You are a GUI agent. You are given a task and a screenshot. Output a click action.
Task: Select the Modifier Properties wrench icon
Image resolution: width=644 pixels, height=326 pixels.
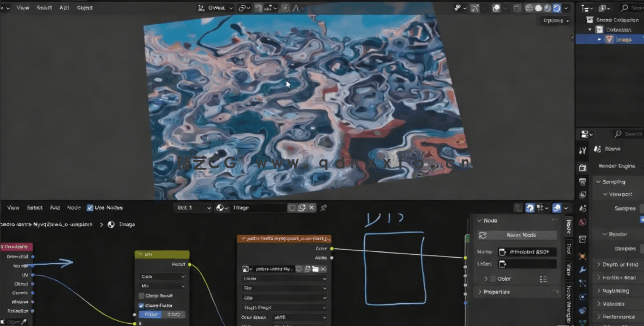point(583,271)
